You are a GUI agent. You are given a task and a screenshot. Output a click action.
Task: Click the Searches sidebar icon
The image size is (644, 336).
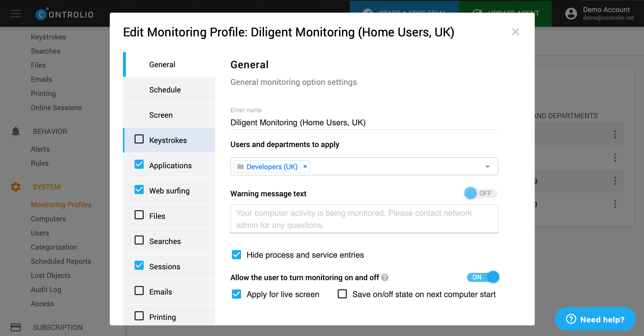[x=46, y=51]
